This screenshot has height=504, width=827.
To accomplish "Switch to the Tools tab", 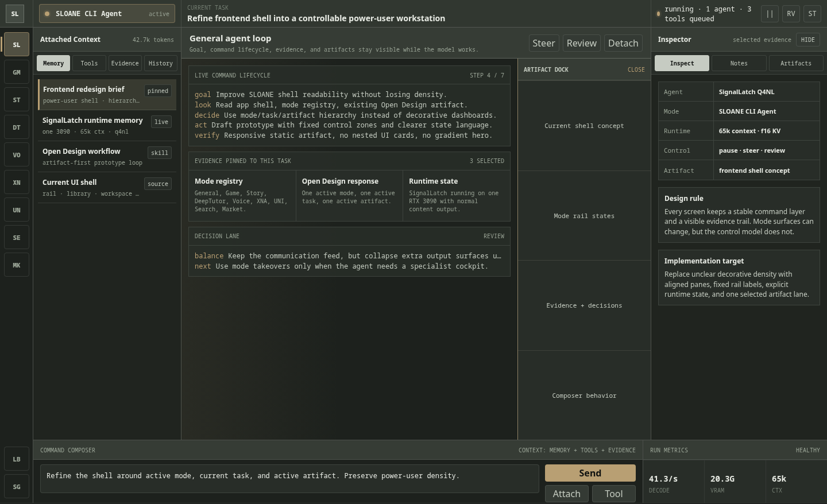I will [x=89, y=63].
